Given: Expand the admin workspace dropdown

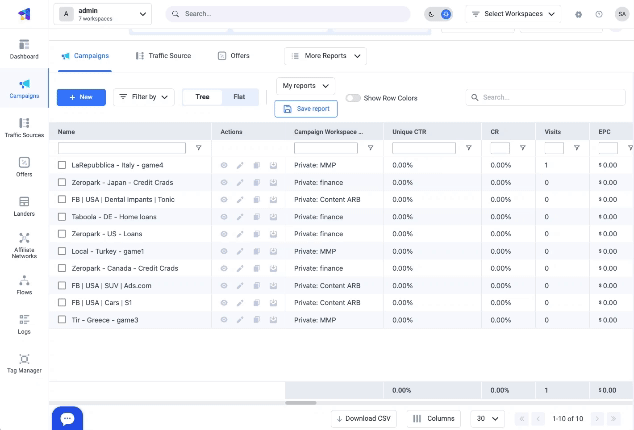Looking at the screenshot, I should [x=103, y=14].
